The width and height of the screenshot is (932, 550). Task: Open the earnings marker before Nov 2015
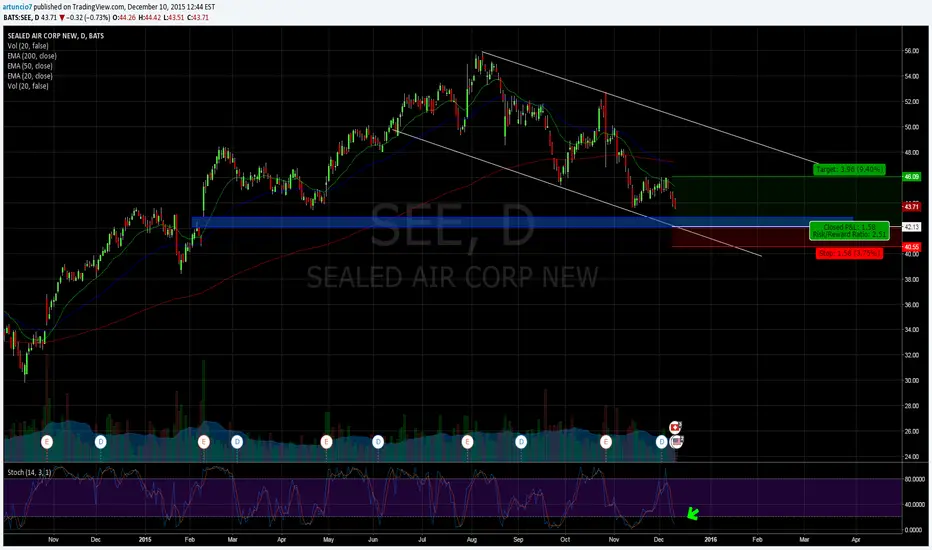[606, 442]
